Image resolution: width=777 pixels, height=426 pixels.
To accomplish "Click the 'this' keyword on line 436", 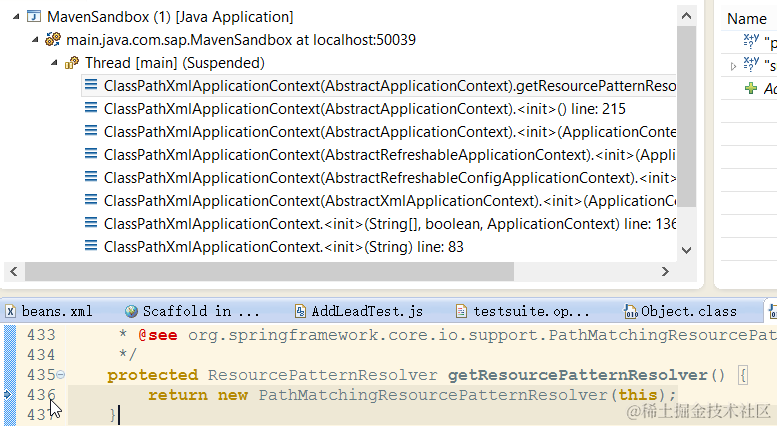I will (638, 395).
